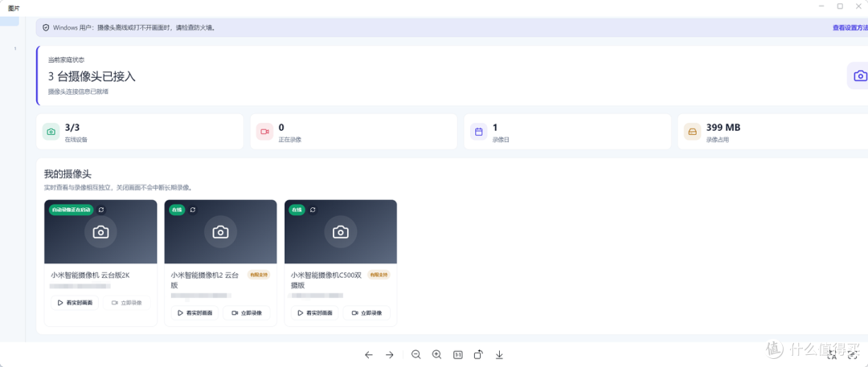Go to previous image in viewer toolbar
Viewport: 868px width, 367px height.
coord(369,355)
